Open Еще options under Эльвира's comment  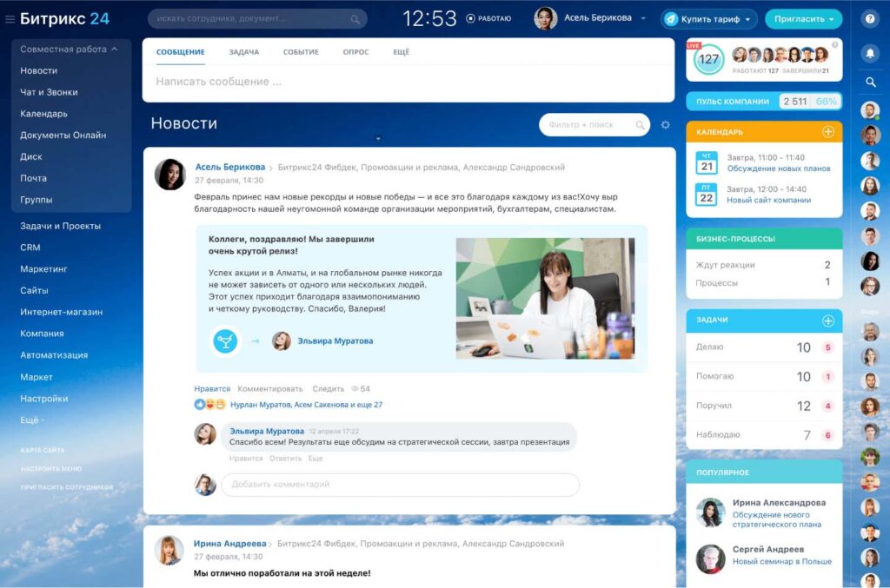click(x=315, y=459)
